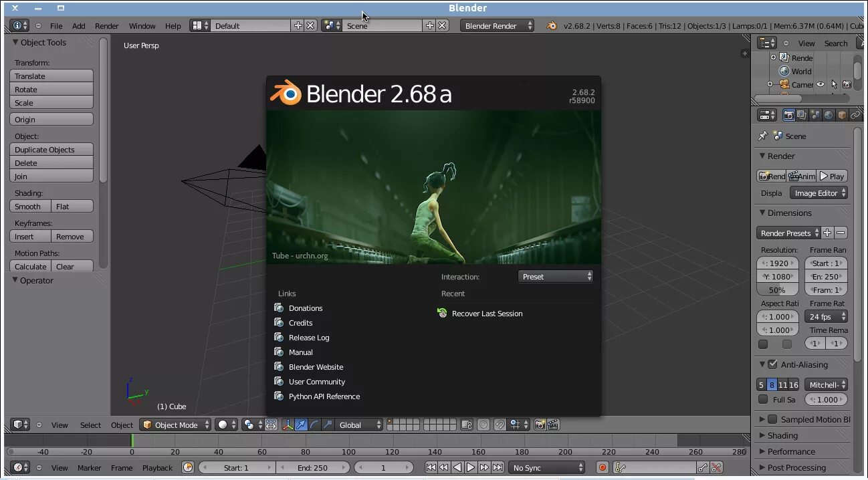Image resolution: width=868 pixels, height=480 pixels.
Task: Open the No Sync playback dropdown
Action: [547, 468]
